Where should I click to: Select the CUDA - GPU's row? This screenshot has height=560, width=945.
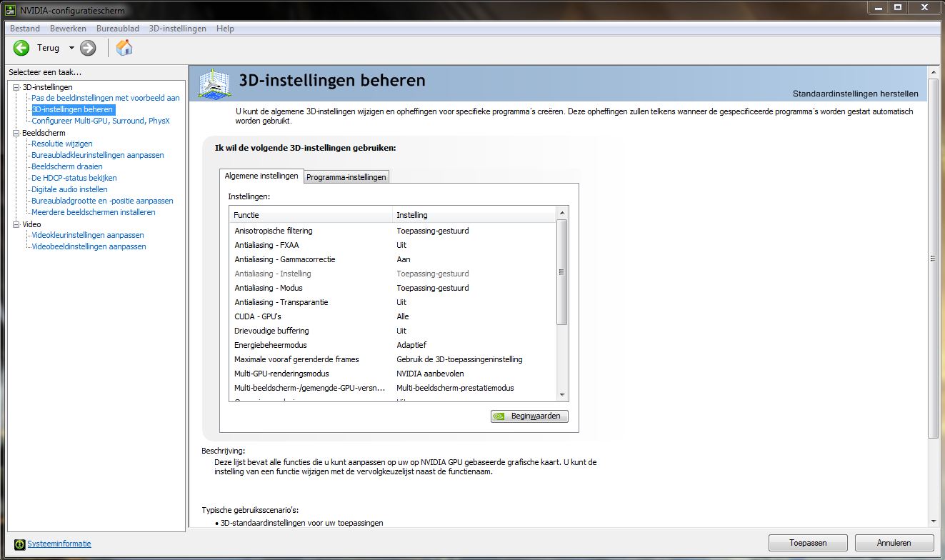[x=392, y=316]
